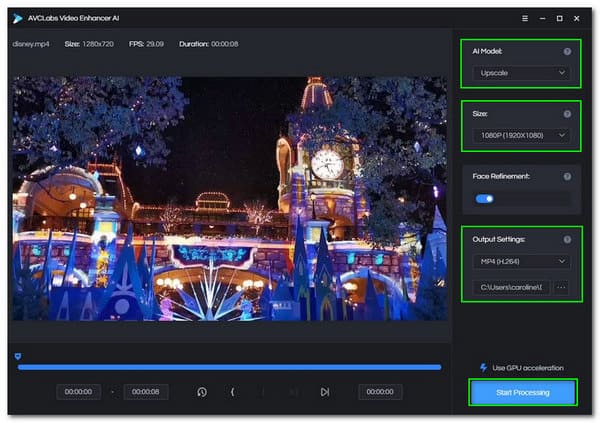The image size is (600, 423).
Task: Minimize the Video Enhancer window
Action: (x=542, y=18)
